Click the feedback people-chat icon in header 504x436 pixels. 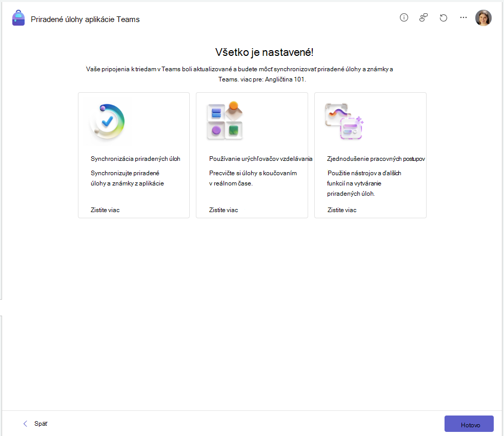tap(424, 17)
